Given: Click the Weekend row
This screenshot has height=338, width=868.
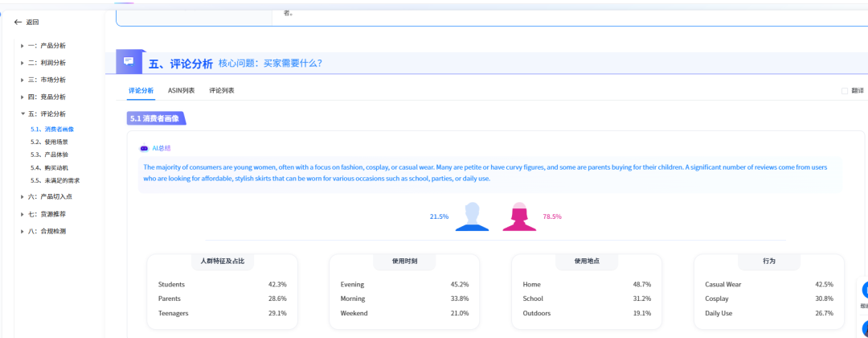Looking at the screenshot, I should tap(404, 313).
